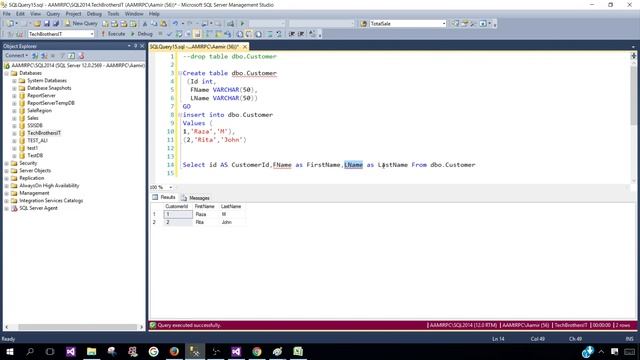Open Visual Studio from the taskbar
The width and height of the screenshot is (640, 360).
(x=71, y=351)
